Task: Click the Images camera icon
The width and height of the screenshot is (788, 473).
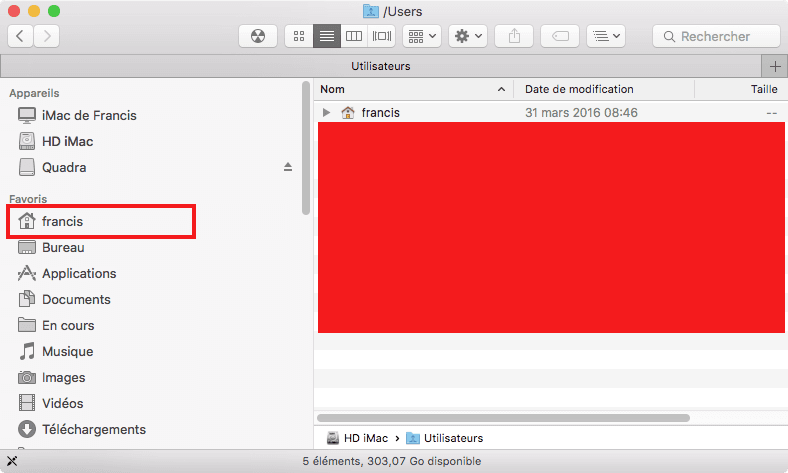Action: (x=27, y=377)
